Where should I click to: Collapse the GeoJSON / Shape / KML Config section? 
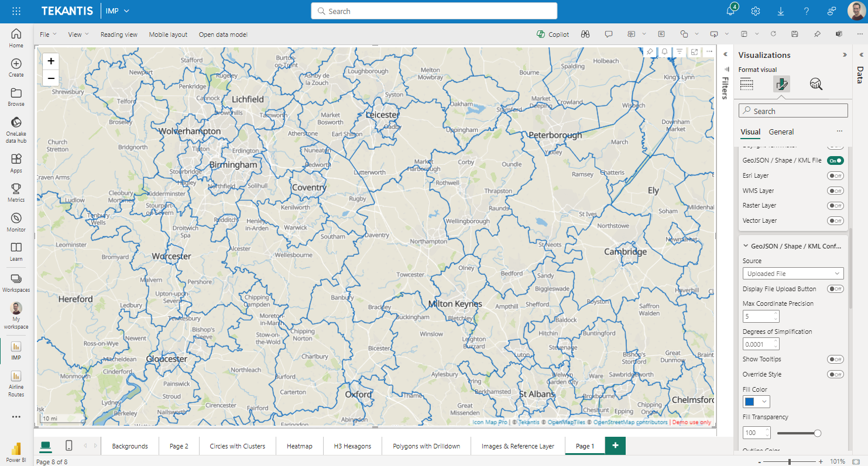746,246
